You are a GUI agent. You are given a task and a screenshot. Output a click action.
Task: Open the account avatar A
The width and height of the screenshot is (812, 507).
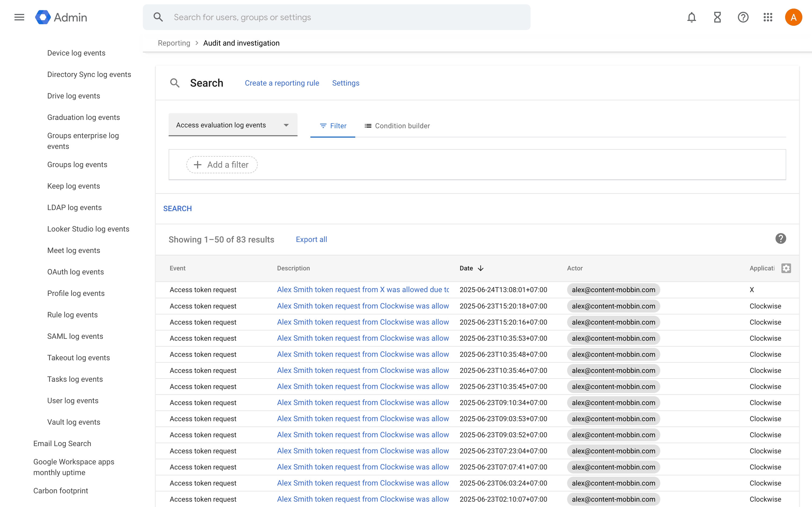pyautogui.click(x=793, y=17)
